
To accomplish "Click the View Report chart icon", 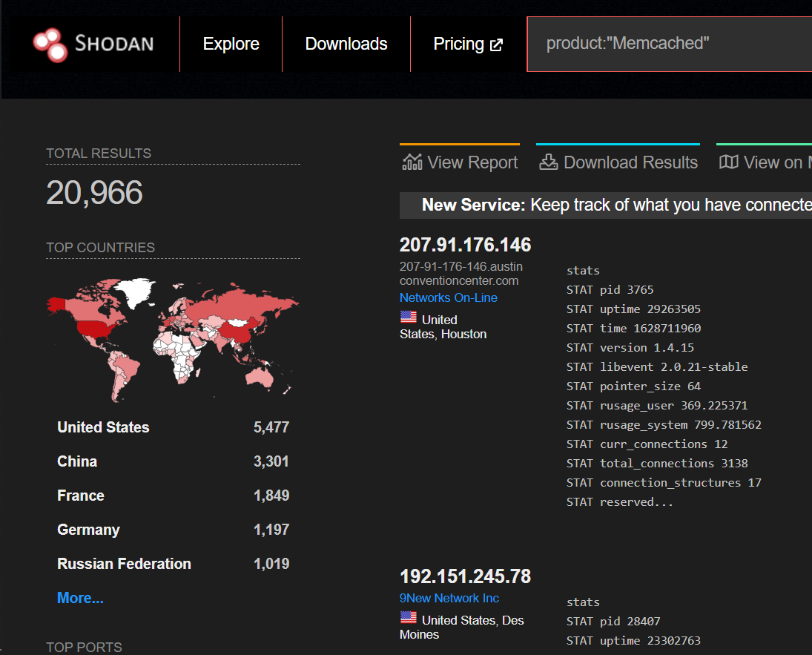I will (412, 162).
